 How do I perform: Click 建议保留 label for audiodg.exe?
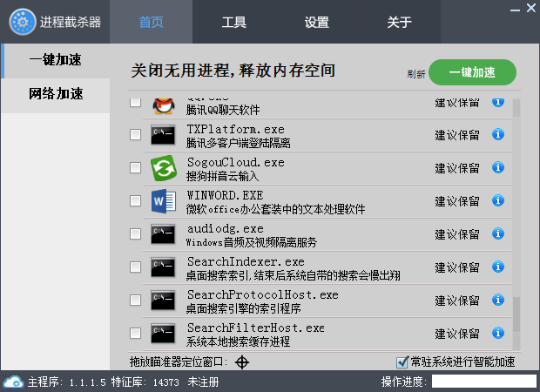457,234
